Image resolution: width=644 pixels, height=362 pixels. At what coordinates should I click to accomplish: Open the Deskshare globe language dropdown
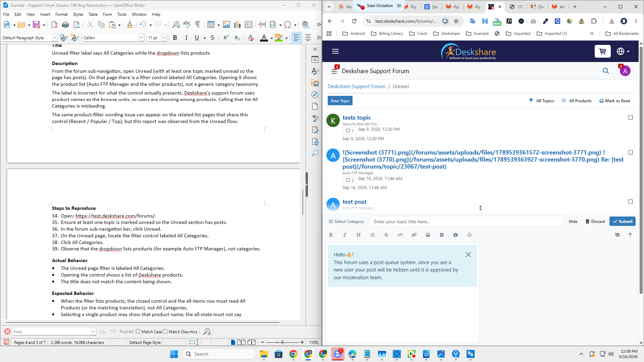click(623, 51)
